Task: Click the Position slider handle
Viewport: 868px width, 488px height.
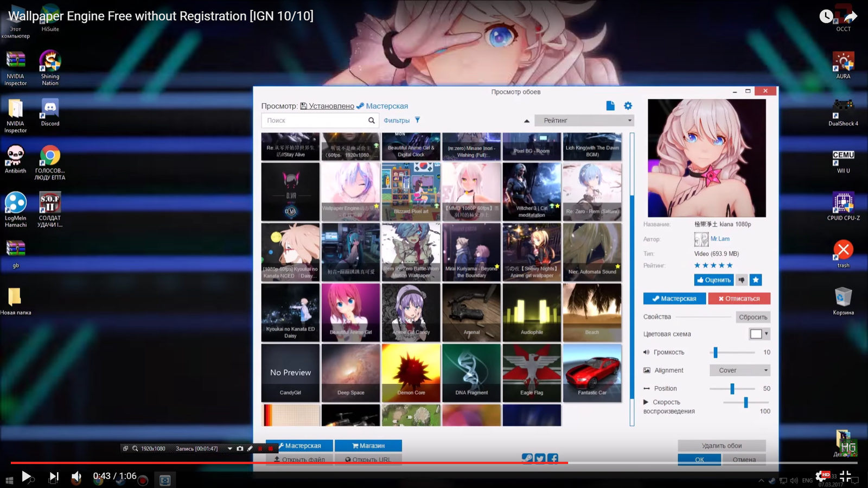Action: pos(732,389)
